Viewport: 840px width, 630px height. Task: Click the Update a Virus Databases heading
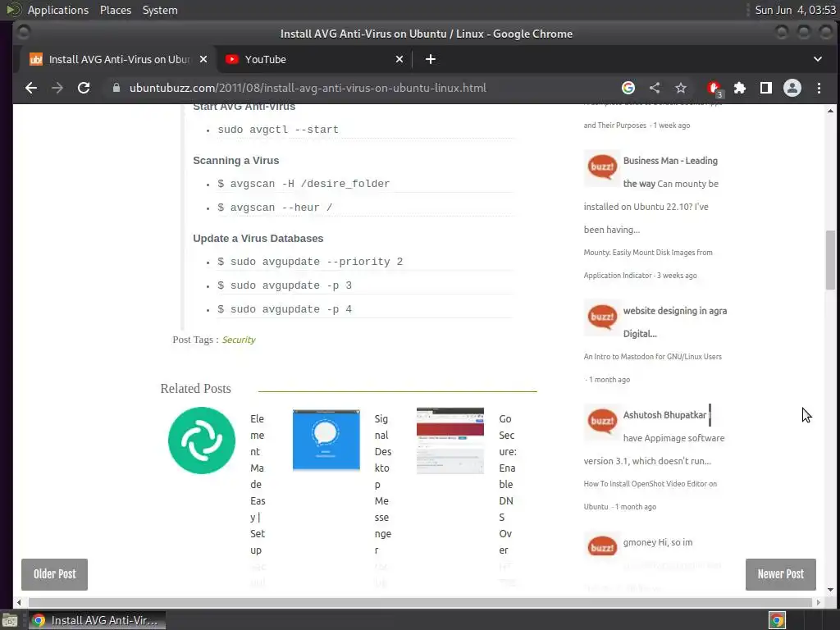[x=258, y=239]
